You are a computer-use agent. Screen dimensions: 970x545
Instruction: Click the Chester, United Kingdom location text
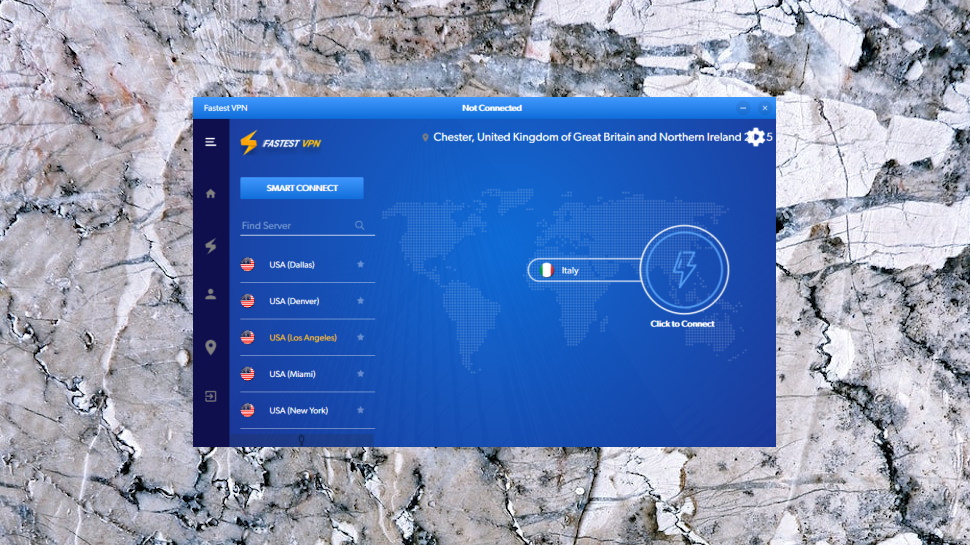click(586, 137)
